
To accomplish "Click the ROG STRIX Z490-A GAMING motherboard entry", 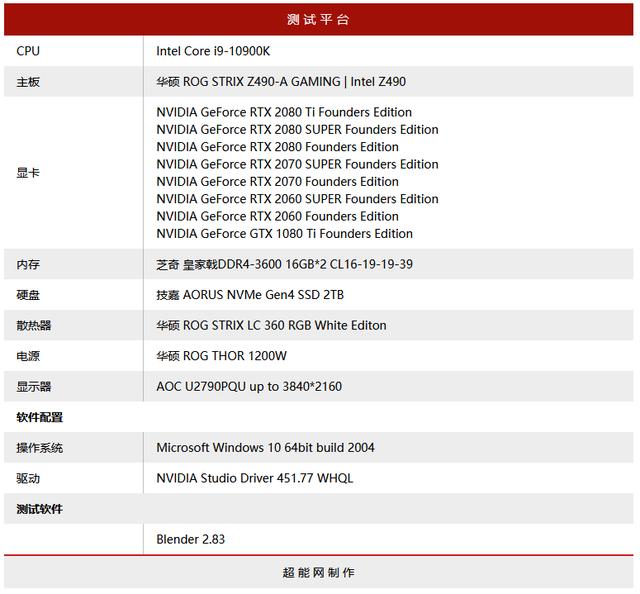I will (x=281, y=82).
